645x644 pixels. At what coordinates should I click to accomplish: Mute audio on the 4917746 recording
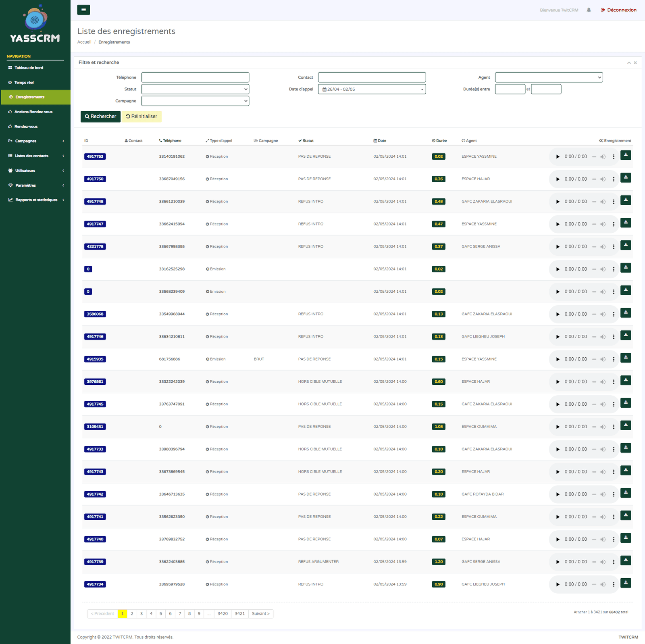coord(603,337)
